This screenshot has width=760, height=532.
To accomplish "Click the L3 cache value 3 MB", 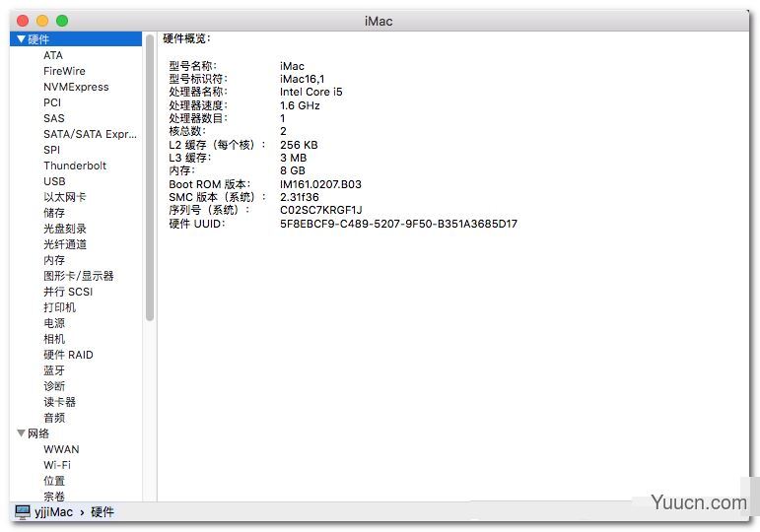I will [293, 158].
